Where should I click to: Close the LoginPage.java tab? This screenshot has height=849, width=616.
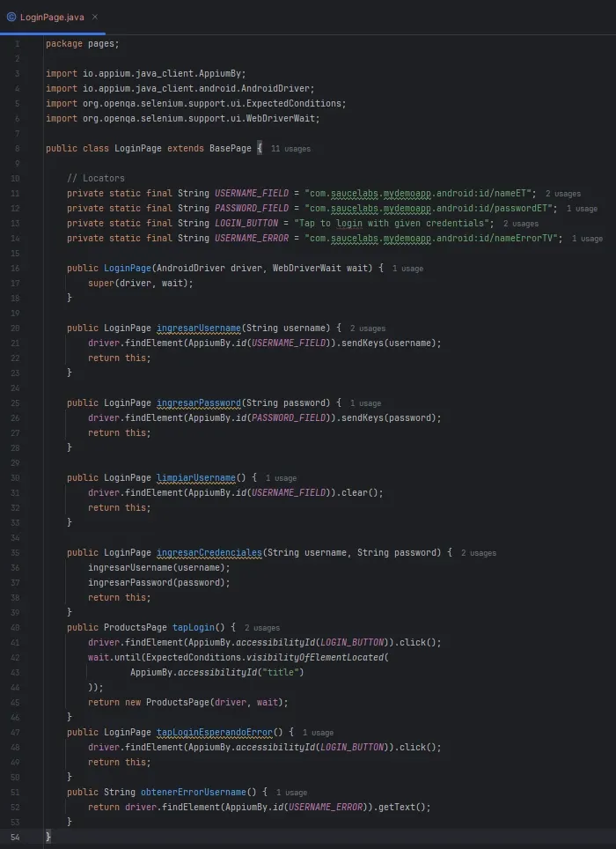(x=95, y=17)
